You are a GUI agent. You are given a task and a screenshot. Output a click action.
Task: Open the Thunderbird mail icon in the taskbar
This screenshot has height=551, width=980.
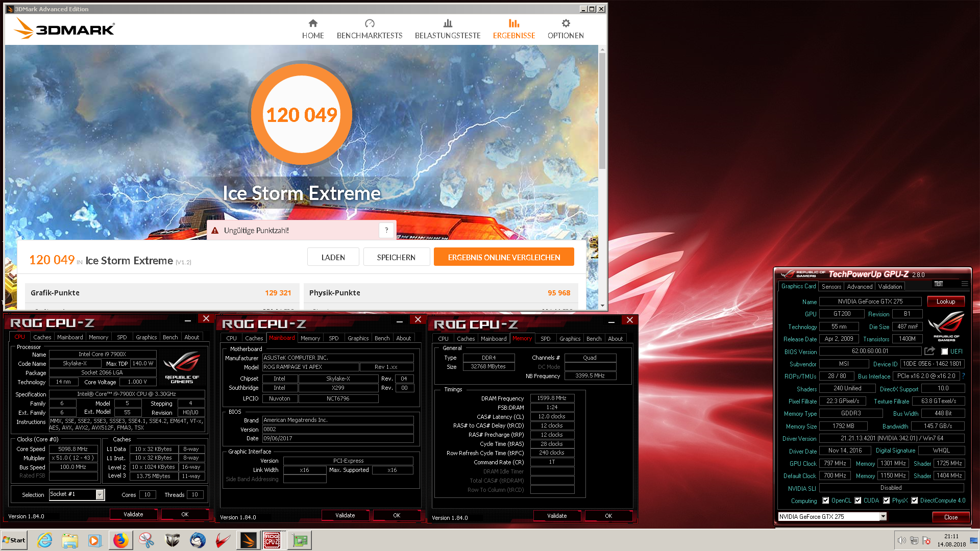198,540
